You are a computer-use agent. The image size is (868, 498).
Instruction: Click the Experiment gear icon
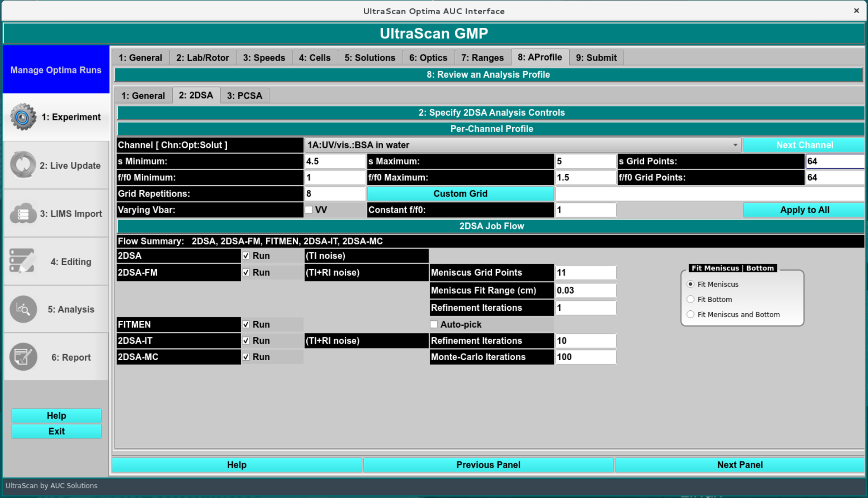[23, 117]
